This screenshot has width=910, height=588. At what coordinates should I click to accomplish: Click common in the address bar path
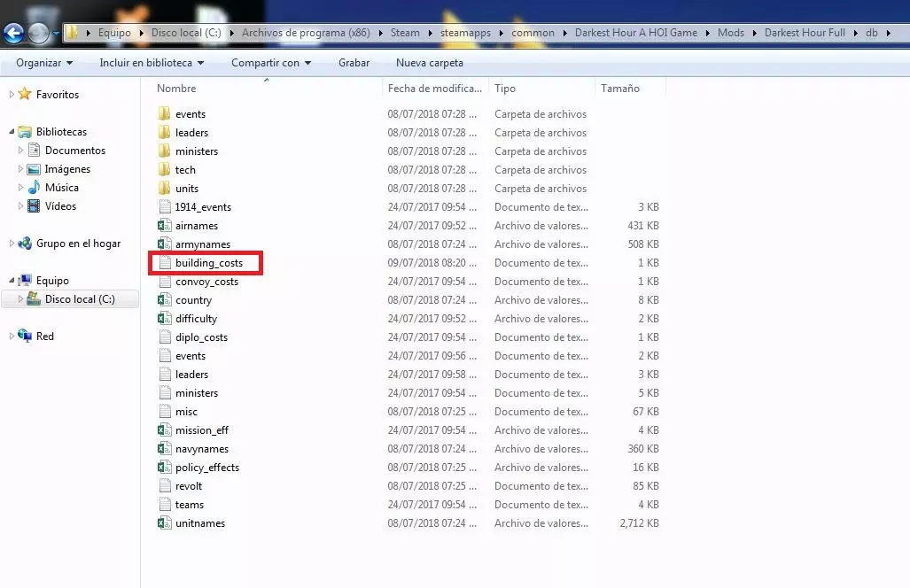coord(533,33)
